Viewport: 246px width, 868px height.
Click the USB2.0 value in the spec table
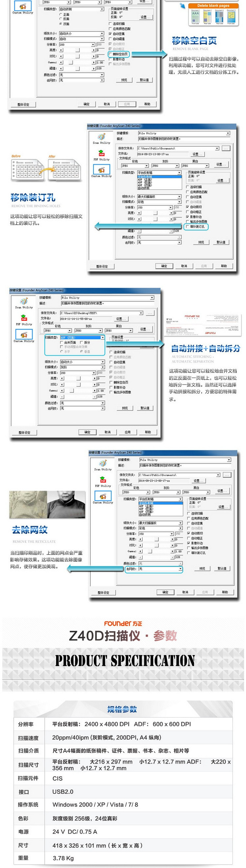tap(63, 792)
